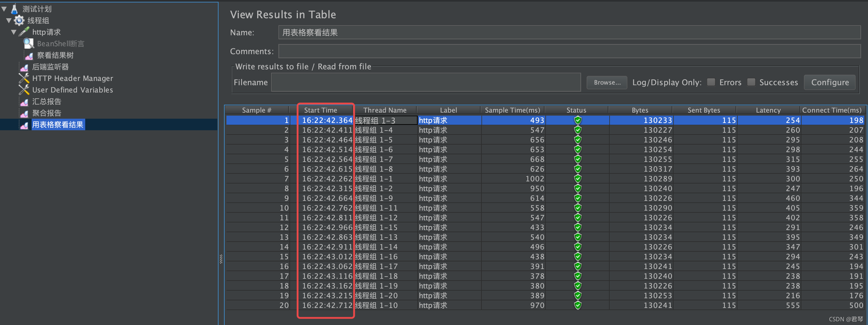This screenshot has width=868, height=325.
Task: Click the 后端监听器 listener icon
Action: pos(24,67)
